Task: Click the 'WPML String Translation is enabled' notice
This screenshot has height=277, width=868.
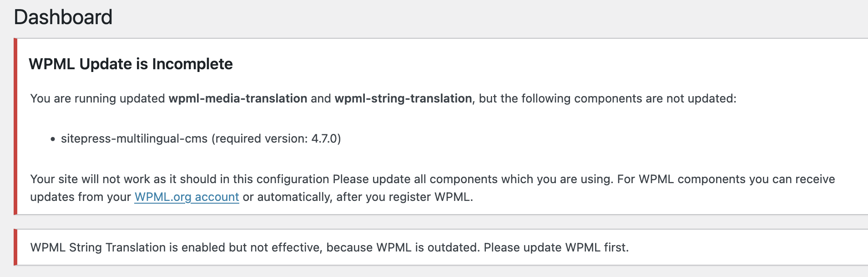Action: (x=329, y=247)
